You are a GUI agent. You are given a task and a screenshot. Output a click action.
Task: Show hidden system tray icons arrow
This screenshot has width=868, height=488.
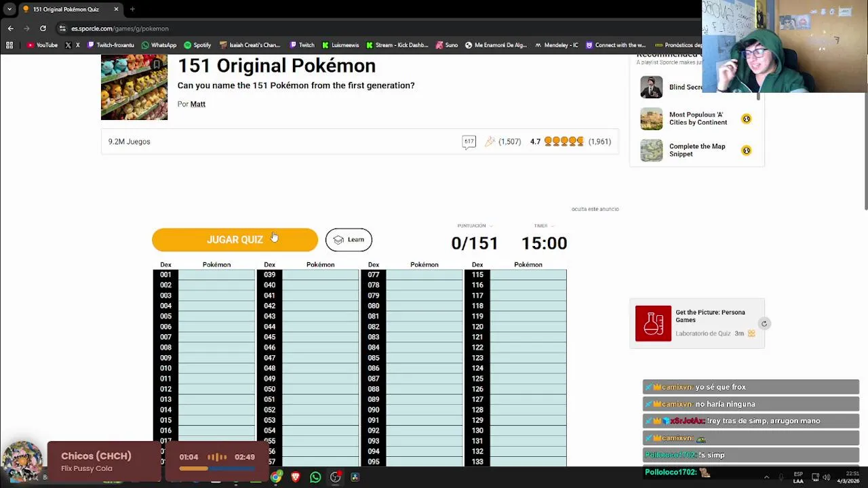tap(766, 477)
